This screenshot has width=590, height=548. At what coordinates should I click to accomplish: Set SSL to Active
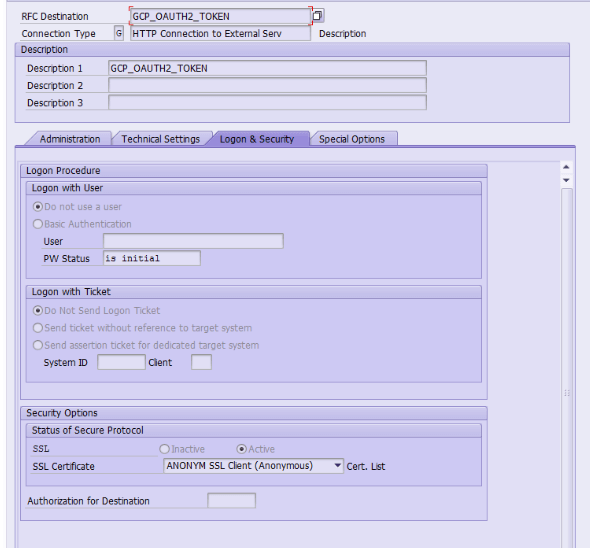(241, 449)
